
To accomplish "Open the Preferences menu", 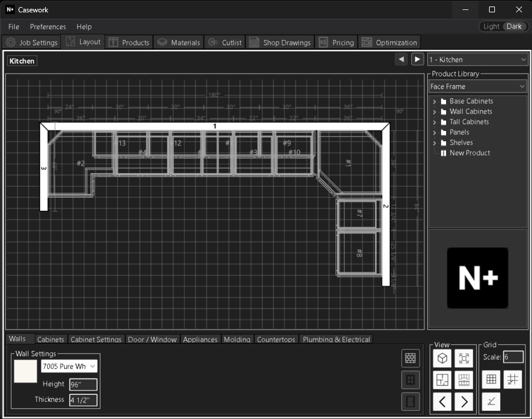I will 48,27.
